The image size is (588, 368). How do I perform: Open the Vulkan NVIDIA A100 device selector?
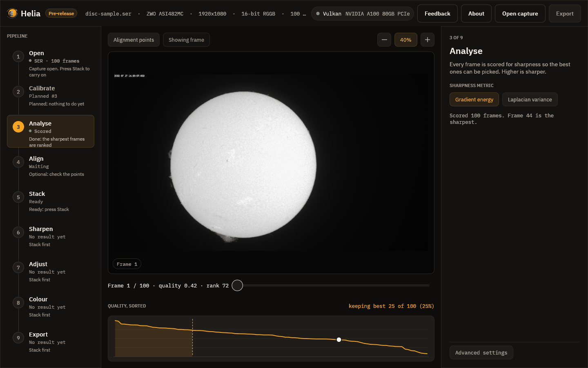[363, 13]
